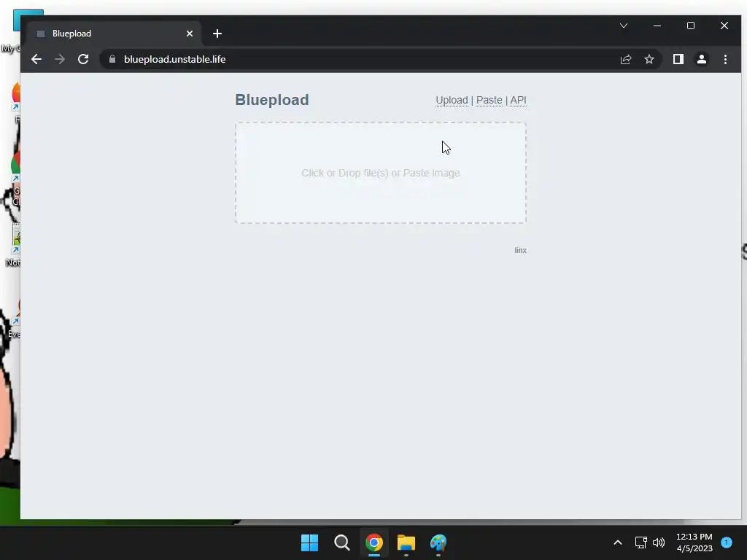747x560 pixels.
Task: Go to the Paste page link
Action: click(x=489, y=100)
